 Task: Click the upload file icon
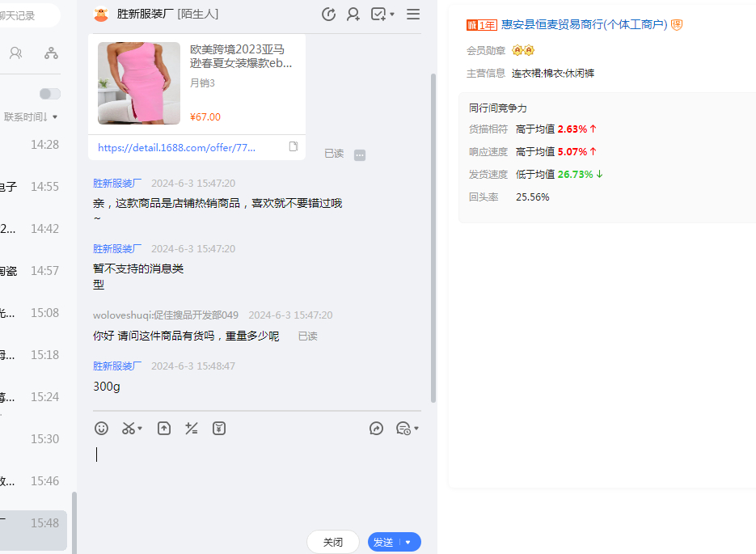pos(164,429)
